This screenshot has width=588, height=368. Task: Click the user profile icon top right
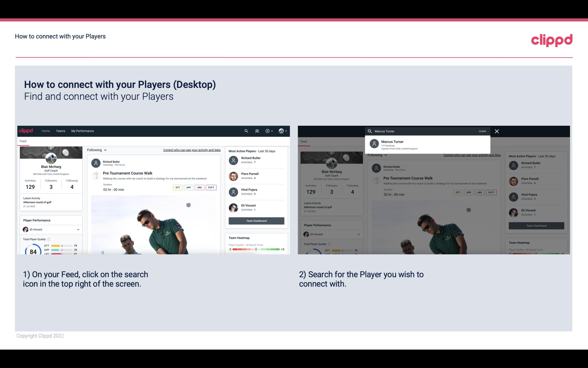pos(281,131)
